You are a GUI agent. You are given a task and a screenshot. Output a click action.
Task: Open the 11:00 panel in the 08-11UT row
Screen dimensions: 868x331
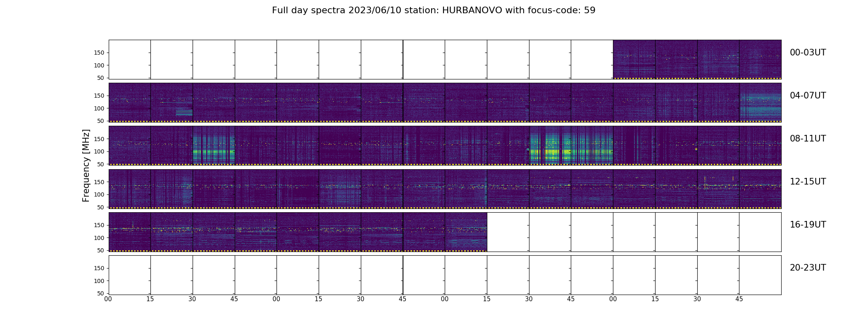[634, 146]
